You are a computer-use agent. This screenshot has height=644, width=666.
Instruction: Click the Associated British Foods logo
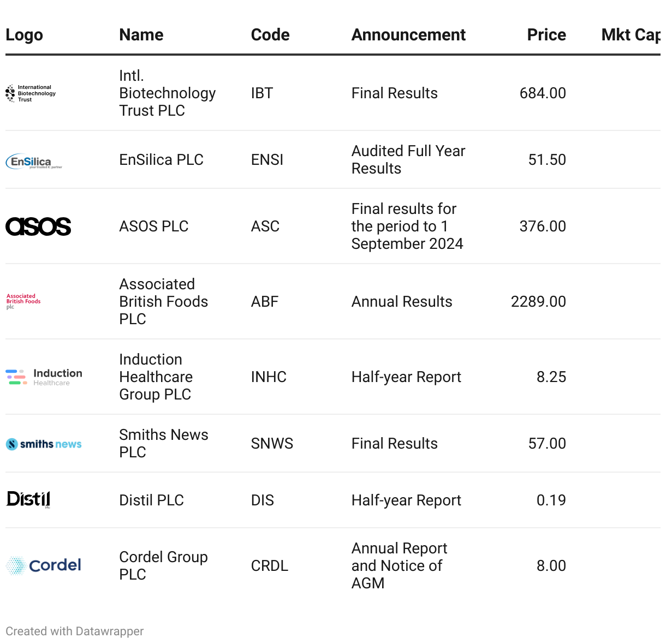coord(23,301)
